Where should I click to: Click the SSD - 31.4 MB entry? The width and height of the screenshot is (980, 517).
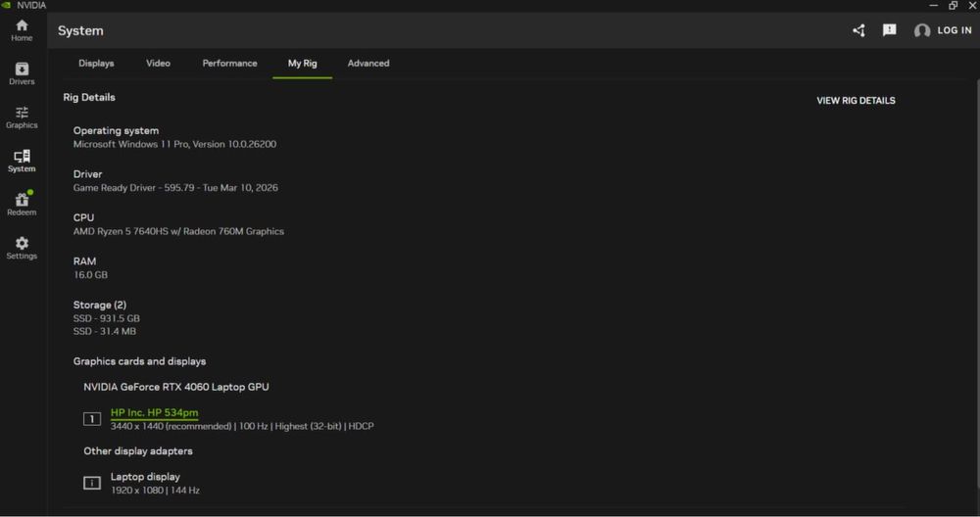(x=105, y=332)
